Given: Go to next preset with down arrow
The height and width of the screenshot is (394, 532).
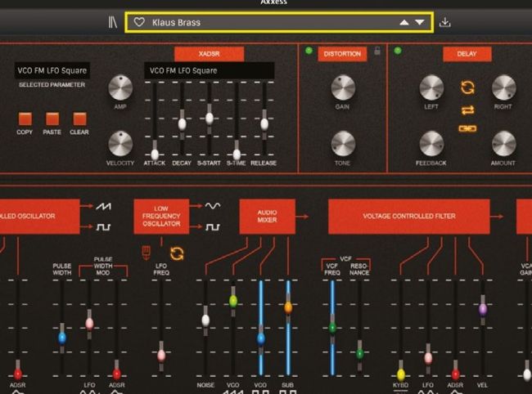Looking at the screenshot, I should [x=420, y=22].
